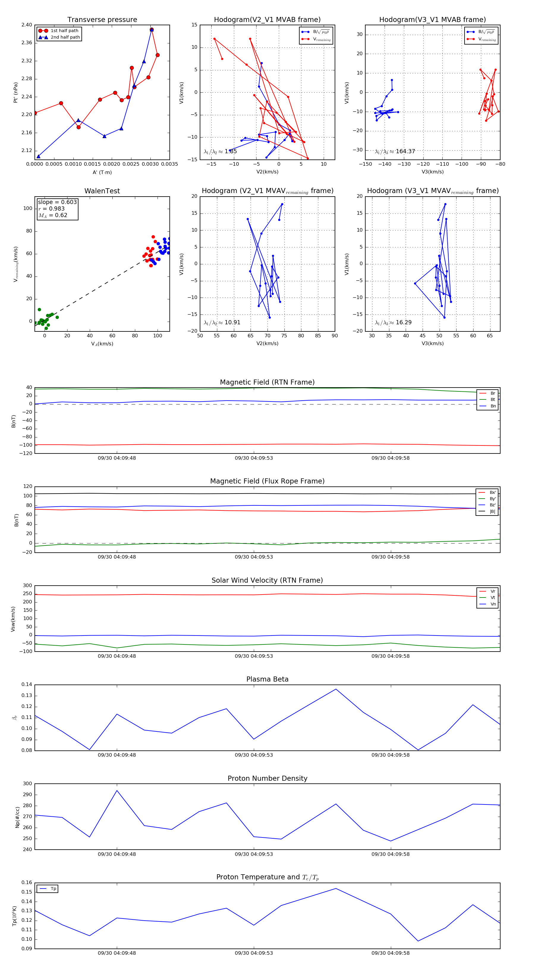Click 'Hodogram (V2_V1 MVAV remaining frame)' title
This screenshot has height=980, width=535.
267,191
